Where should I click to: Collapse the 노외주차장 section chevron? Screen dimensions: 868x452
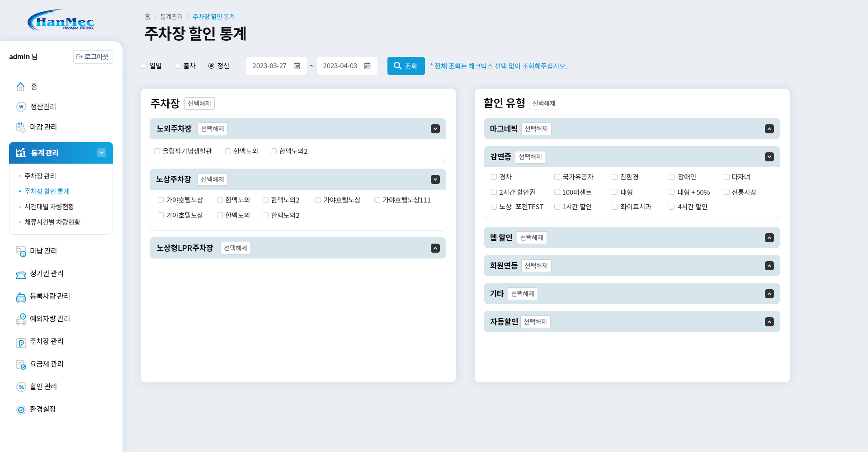tap(435, 128)
